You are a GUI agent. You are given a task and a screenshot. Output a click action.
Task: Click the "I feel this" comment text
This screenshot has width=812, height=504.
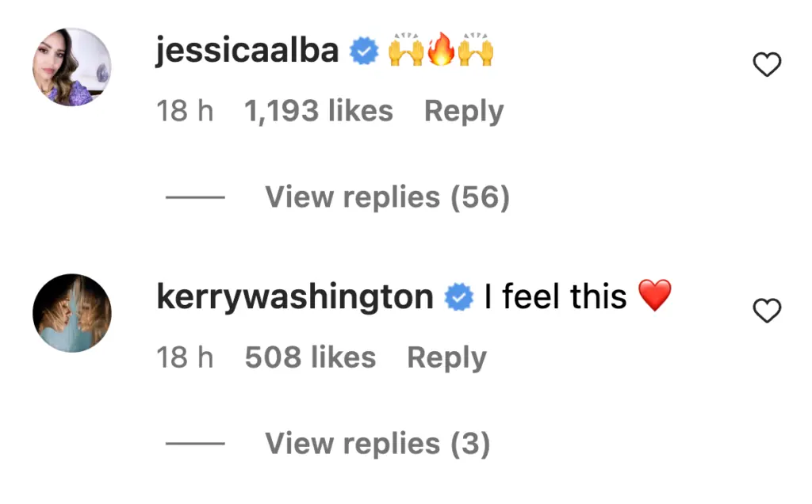(555, 298)
